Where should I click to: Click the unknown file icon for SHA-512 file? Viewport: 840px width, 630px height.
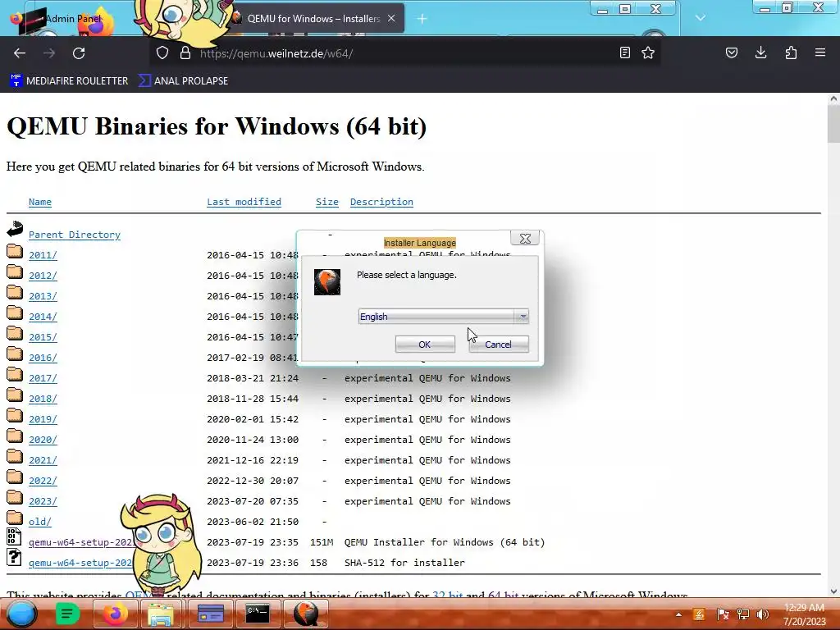(14, 557)
